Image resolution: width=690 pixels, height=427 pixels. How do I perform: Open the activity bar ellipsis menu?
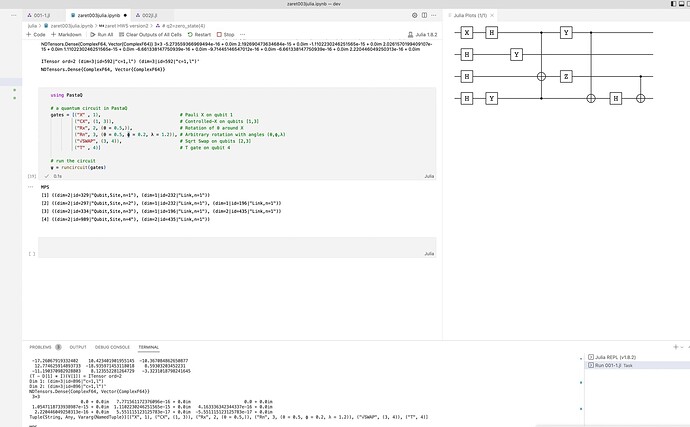click(x=14, y=15)
